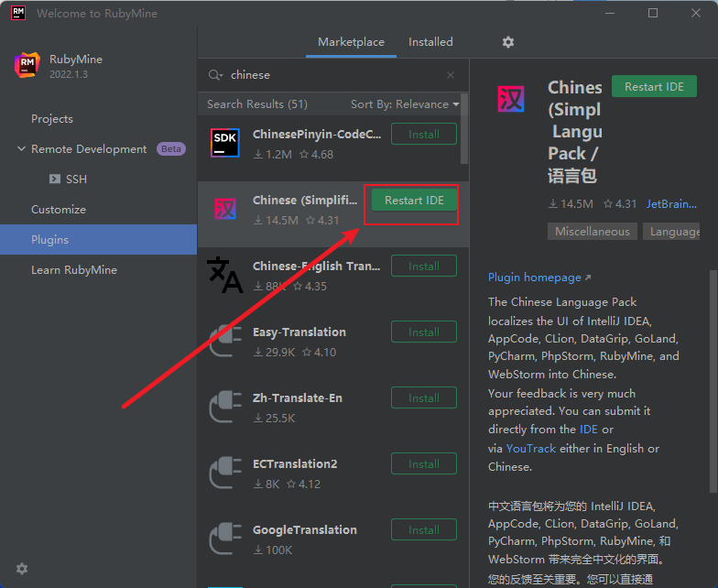718x588 pixels.
Task: Select SSH under Remote Development
Action: [x=76, y=180]
